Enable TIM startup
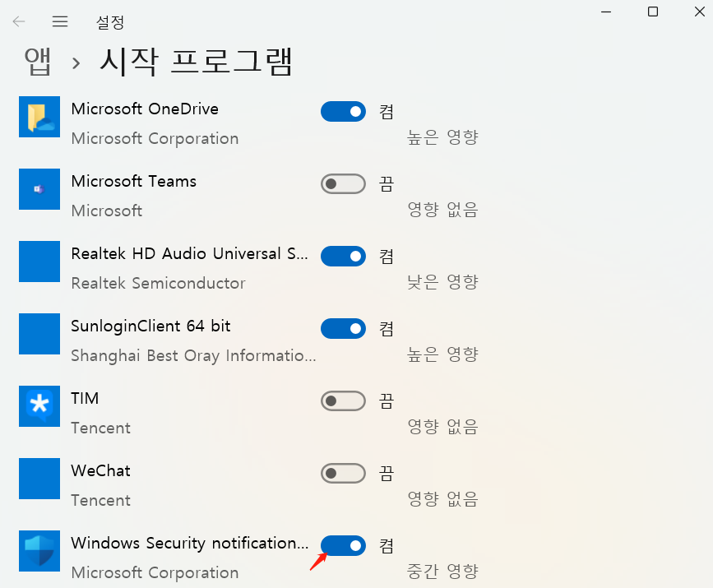Screen dimensions: 713x588 pyautogui.click(x=343, y=400)
